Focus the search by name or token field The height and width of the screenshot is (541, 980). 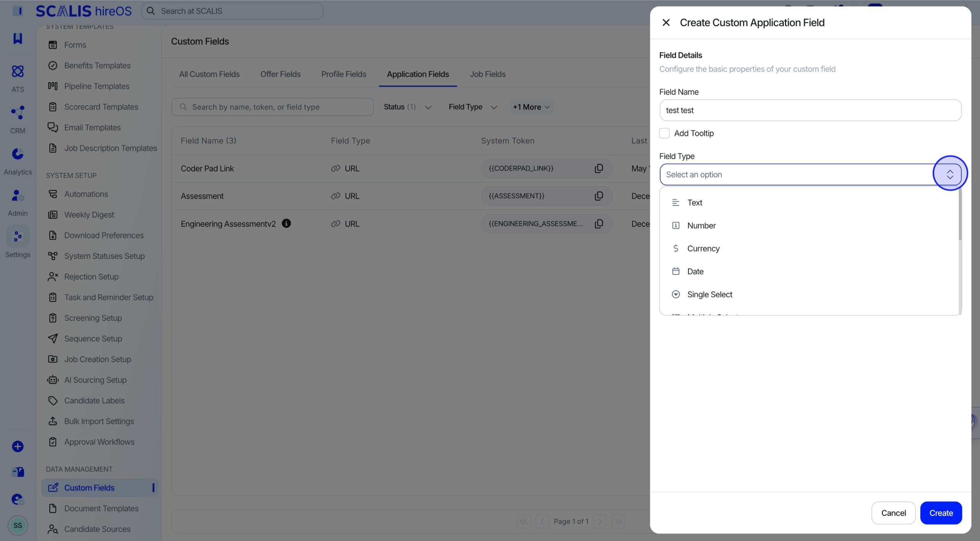point(272,107)
